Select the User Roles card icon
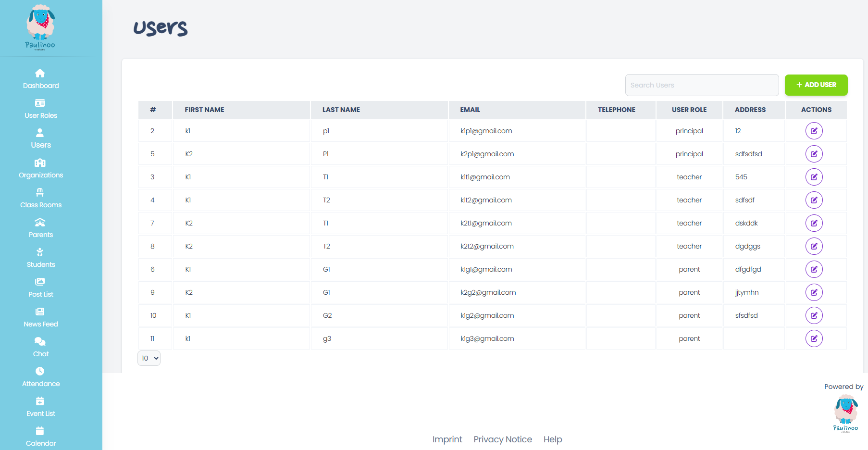Image resolution: width=868 pixels, height=450 pixels. [40, 102]
